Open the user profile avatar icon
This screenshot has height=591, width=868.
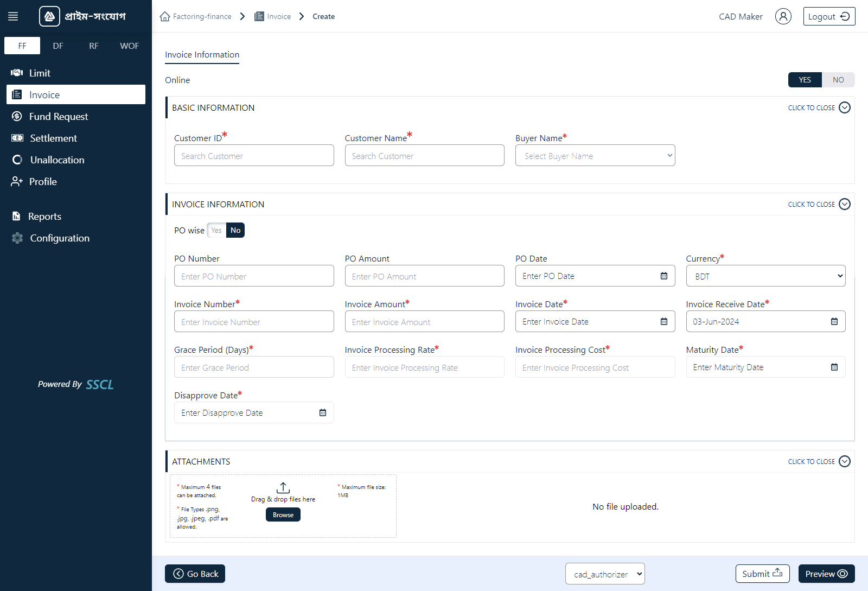coord(783,16)
